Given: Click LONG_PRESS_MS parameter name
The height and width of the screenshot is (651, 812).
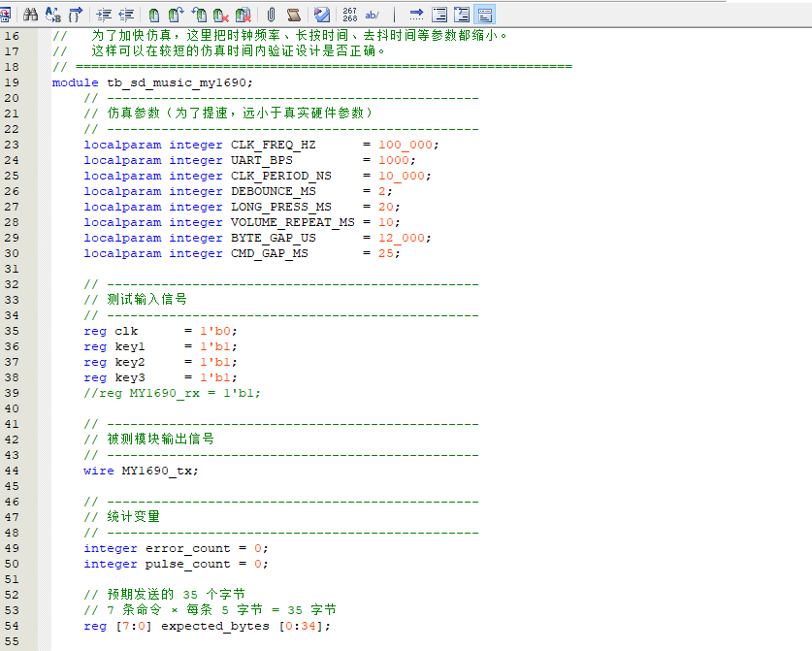Looking at the screenshot, I should [x=281, y=207].
